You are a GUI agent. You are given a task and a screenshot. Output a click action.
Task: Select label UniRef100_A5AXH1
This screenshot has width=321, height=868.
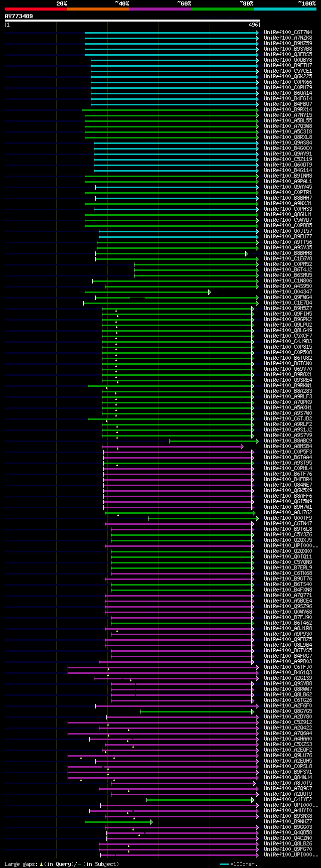(288, 408)
